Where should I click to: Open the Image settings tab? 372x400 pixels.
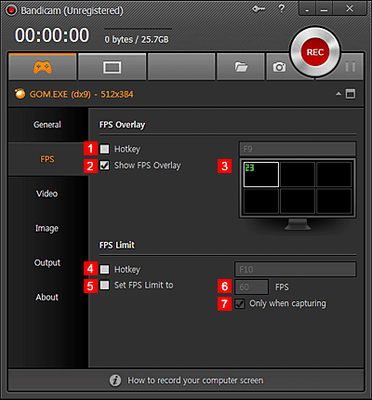tap(47, 228)
